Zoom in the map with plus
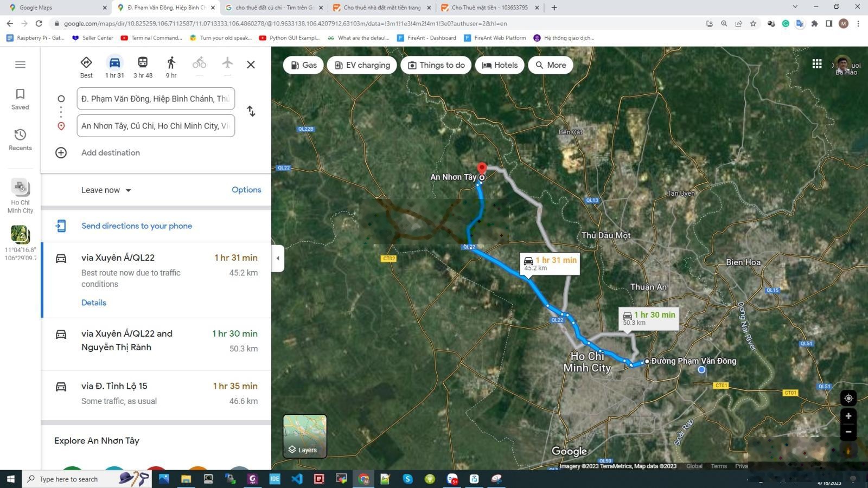The image size is (868, 488). (x=848, y=416)
